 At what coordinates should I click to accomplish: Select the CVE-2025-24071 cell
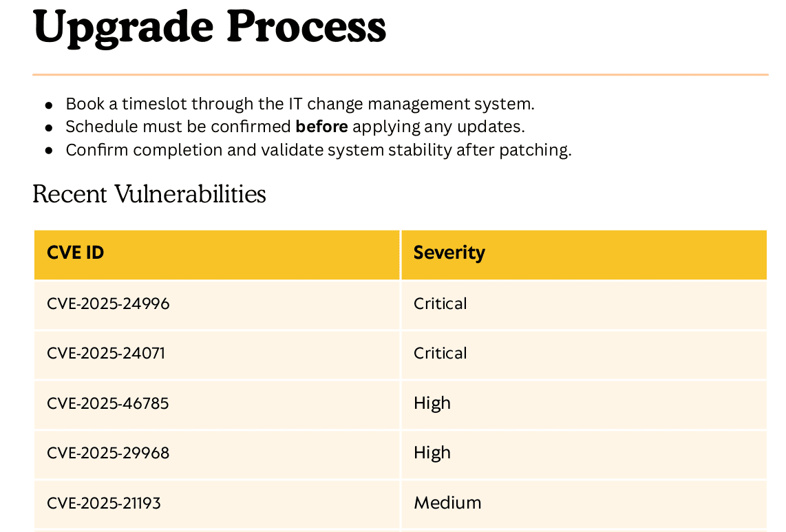[x=106, y=354]
